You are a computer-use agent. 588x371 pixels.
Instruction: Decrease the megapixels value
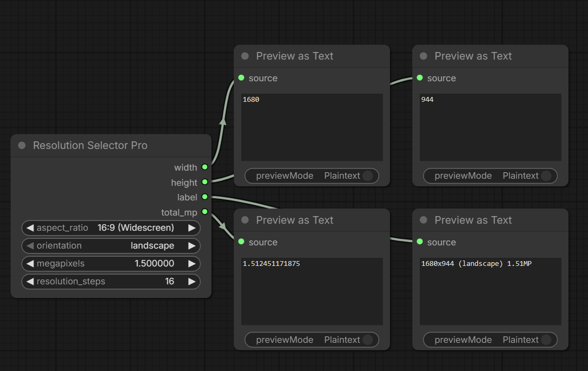30,264
